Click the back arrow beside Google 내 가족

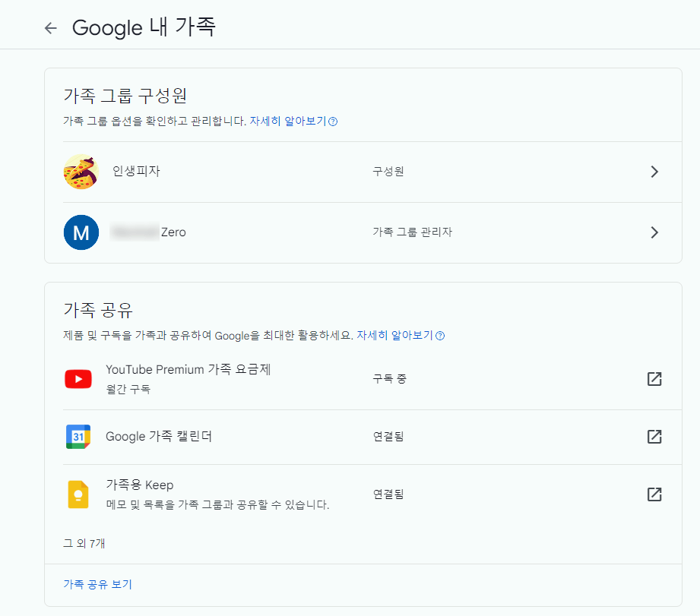tap(50, 27)
